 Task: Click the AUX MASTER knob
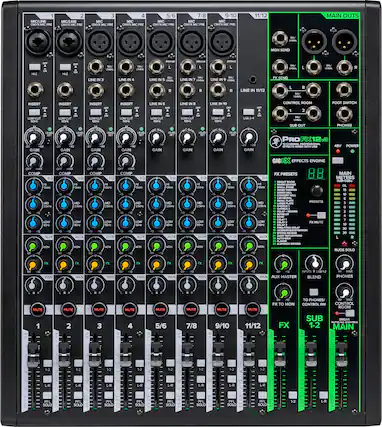tap(283, 265)
